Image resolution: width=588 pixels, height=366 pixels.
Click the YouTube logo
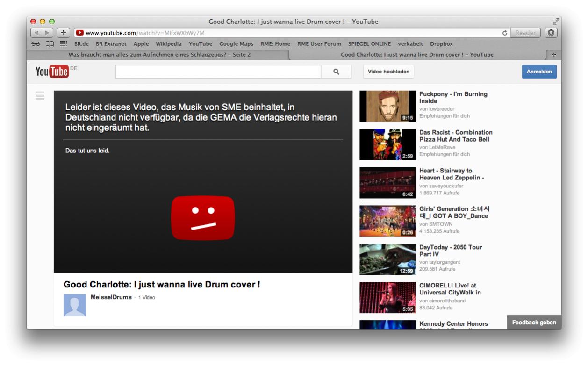pyautogui.click(x=52, y=72)
